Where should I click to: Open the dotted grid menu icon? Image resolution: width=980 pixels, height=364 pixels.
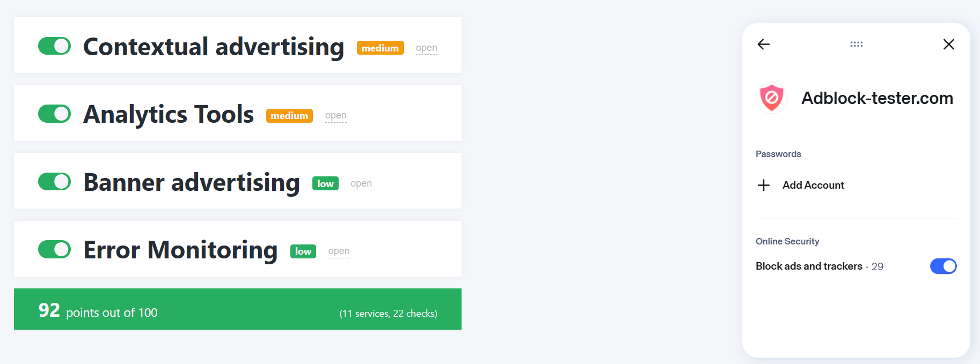point(856,44)
